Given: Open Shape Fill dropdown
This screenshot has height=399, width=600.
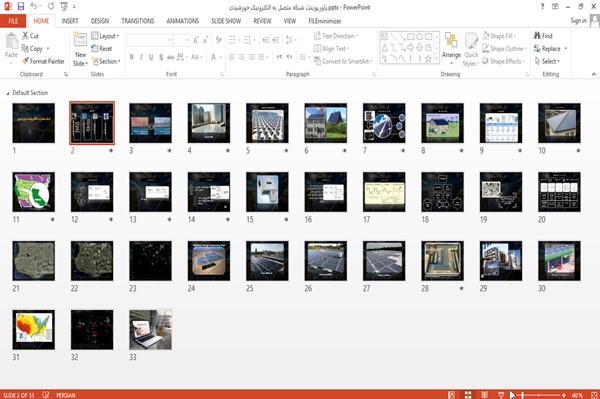Looking at the screenshot, I should pyautogui.click(x=499, y=36).
